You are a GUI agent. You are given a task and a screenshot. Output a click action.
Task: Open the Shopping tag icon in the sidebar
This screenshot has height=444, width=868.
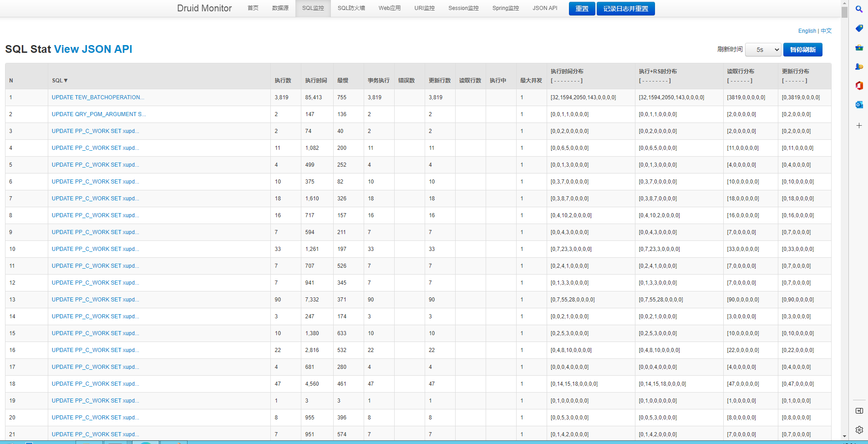859,28
